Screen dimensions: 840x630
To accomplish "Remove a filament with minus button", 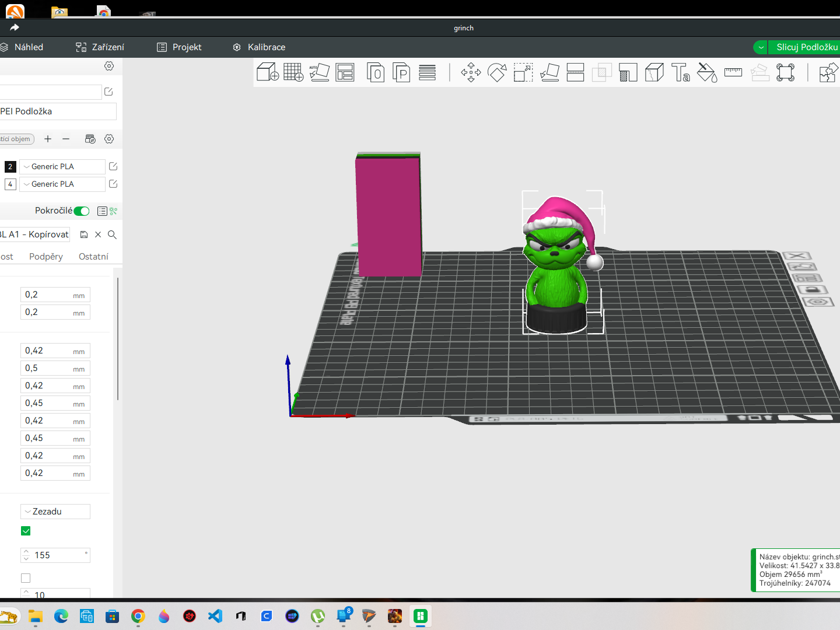I will click(66, 139).
